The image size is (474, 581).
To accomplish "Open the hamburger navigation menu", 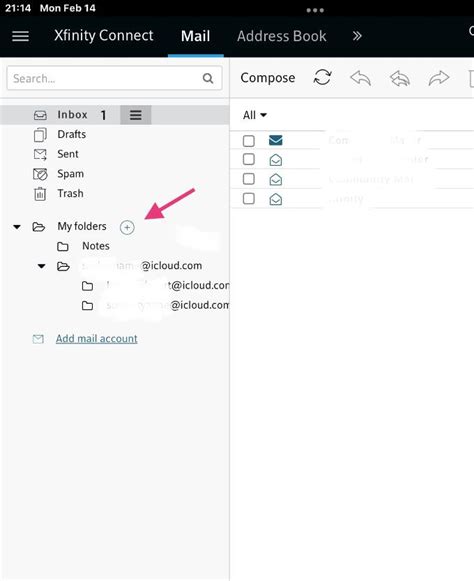I will 20,36.
